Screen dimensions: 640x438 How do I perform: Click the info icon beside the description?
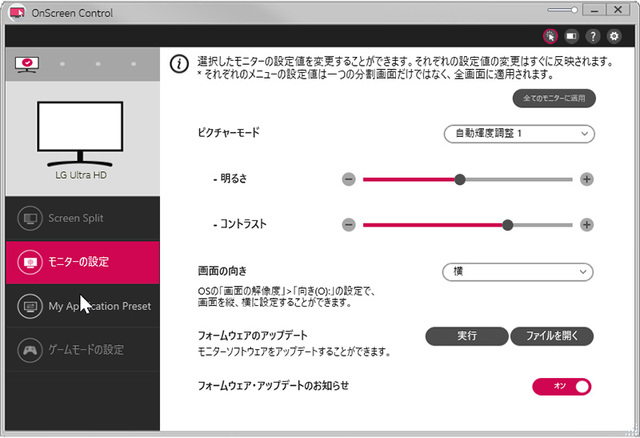click(179, 64)
